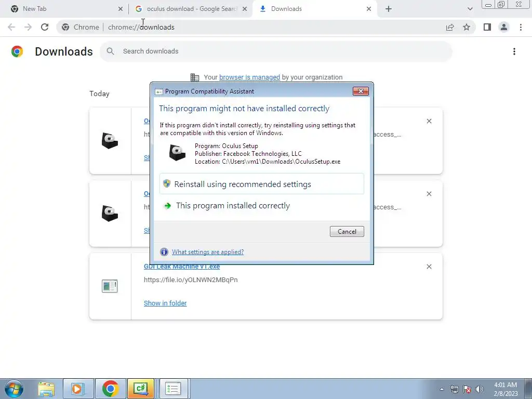
Task: Click Show in folder for GDI Leak Machine
Action: 165,303
